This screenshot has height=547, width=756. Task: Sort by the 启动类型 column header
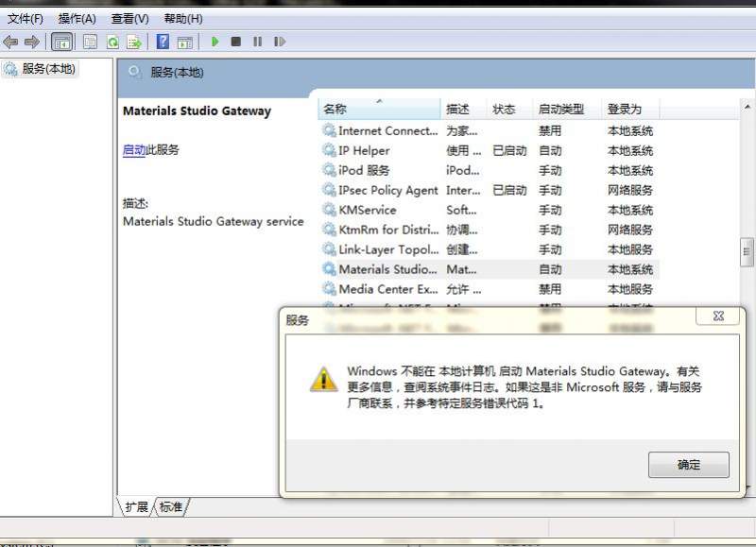point(567,110)
